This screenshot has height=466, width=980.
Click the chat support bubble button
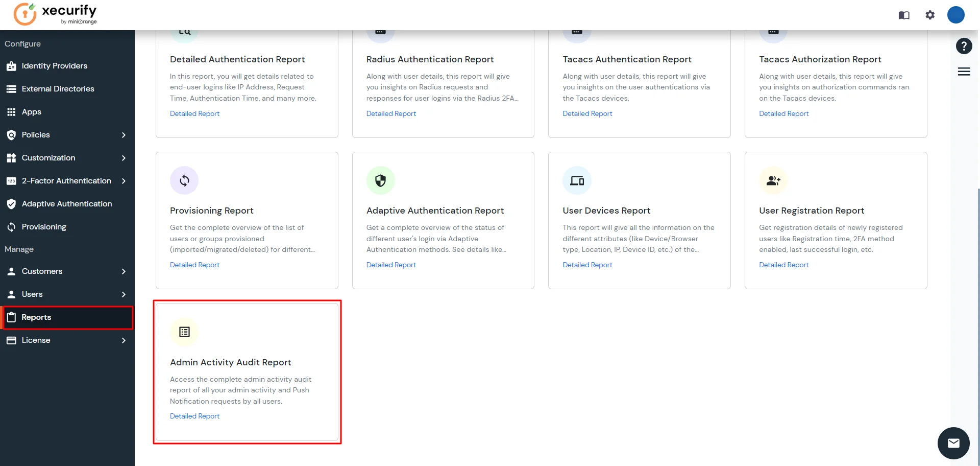[x=953, y=443]
